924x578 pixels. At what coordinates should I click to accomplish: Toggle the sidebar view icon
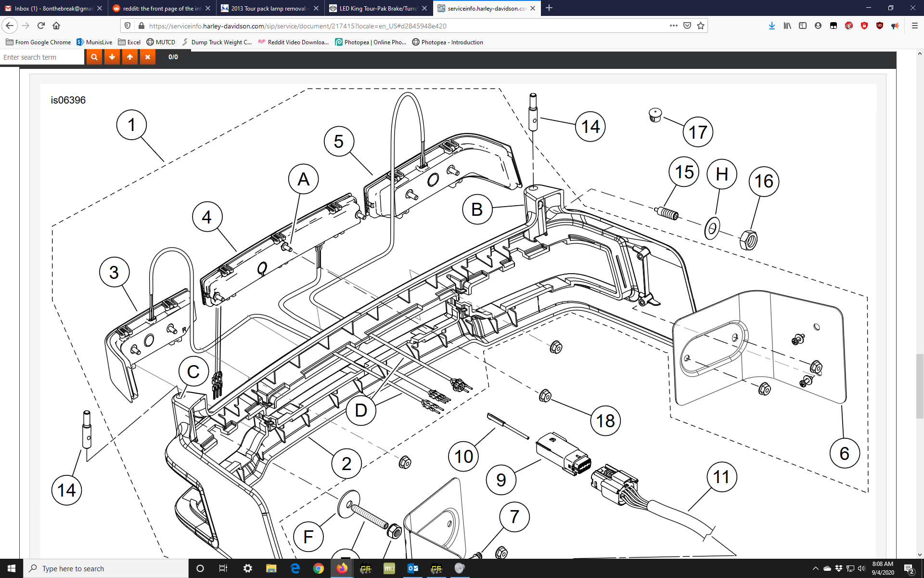[x=803, y=26]
